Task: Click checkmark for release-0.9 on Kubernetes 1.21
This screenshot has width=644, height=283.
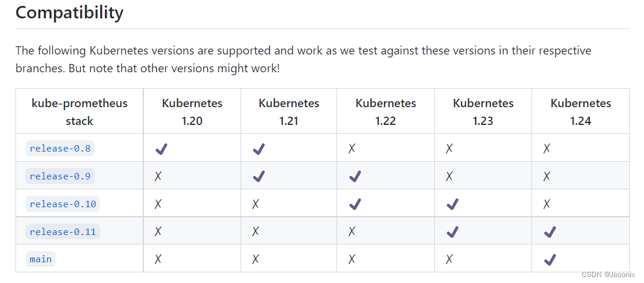Action: [258, 176]
